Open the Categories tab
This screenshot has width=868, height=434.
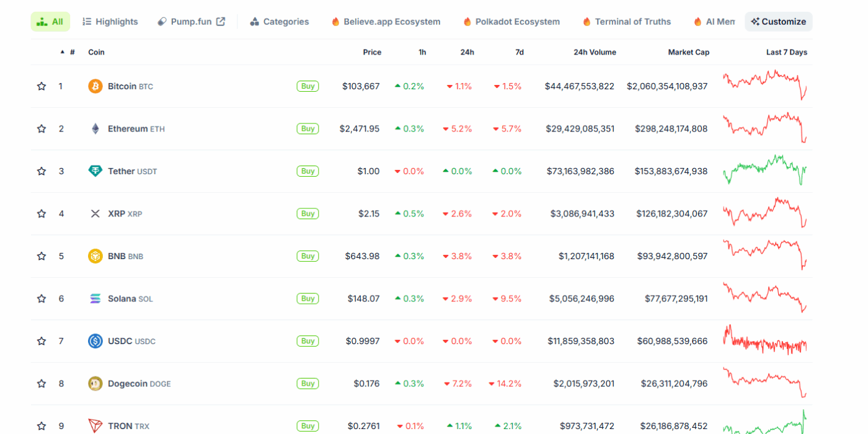coord(280,22)
